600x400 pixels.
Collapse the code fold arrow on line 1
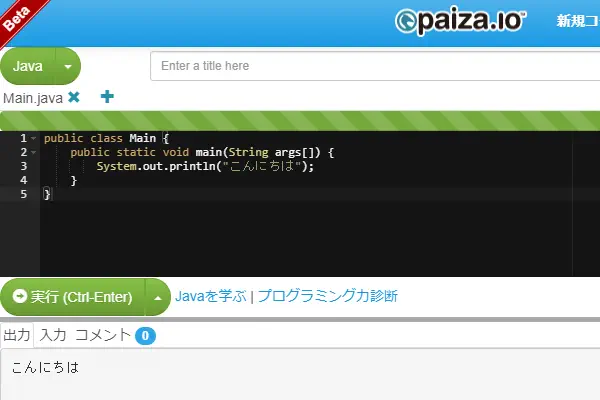34,138
